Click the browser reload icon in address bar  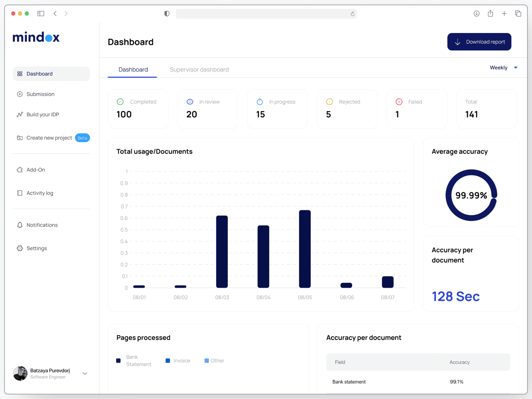(x=352, y=14)
